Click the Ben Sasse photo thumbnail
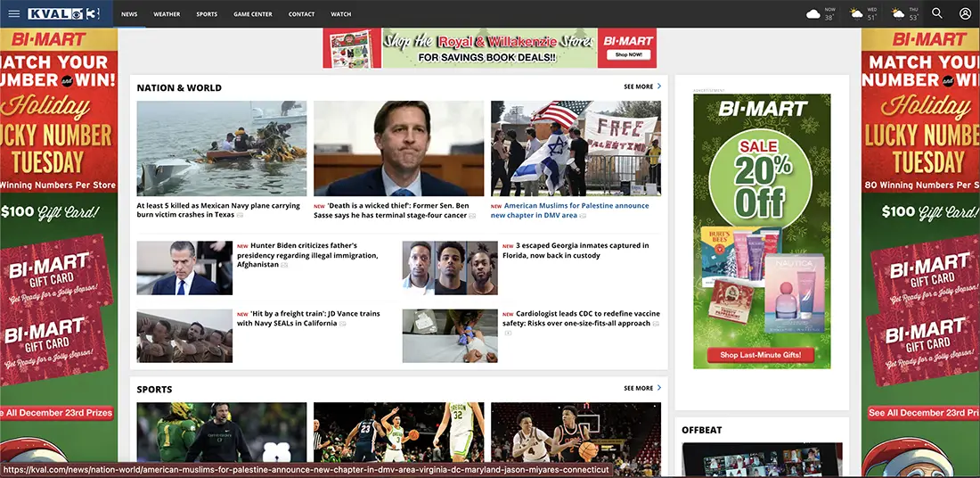Image resolution: width=980 pixels, height=478 pixels. (x=399, y=149)
